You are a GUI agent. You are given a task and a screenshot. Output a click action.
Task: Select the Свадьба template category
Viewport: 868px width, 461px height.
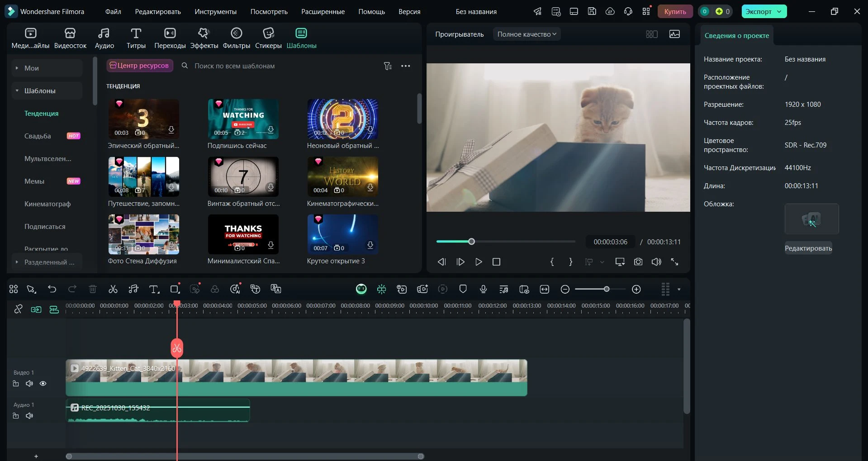pos(38,136)
